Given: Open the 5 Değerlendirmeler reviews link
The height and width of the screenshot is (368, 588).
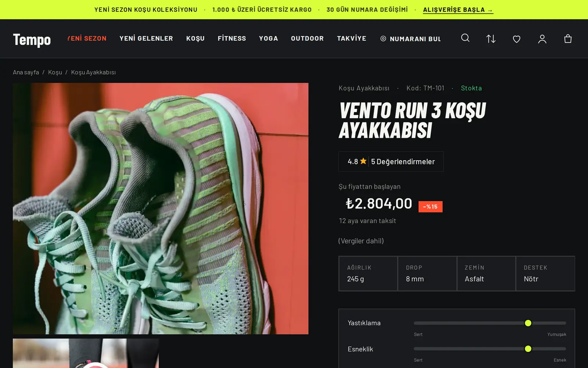Looking at the screenshot, I should pyautogui.click(x=403, y=161).
